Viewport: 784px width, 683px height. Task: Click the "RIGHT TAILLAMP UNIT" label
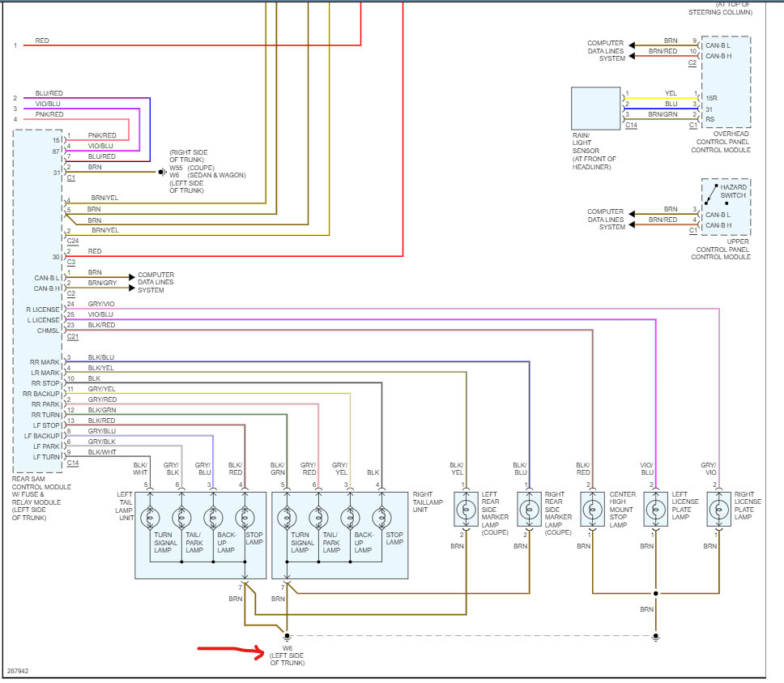coord(428,502)
